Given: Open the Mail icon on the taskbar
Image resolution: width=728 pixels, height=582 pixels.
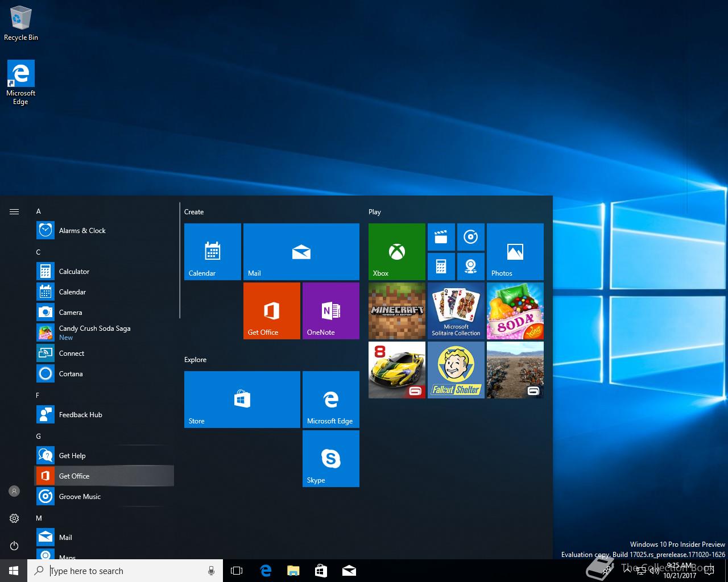Looking at the screenshot, I should pyautogui.click(x=349, y=571).
